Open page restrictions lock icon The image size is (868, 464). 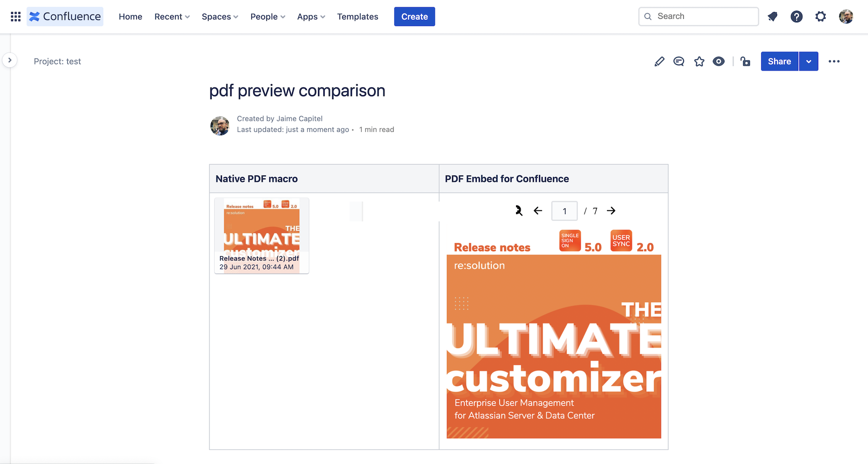745,61
